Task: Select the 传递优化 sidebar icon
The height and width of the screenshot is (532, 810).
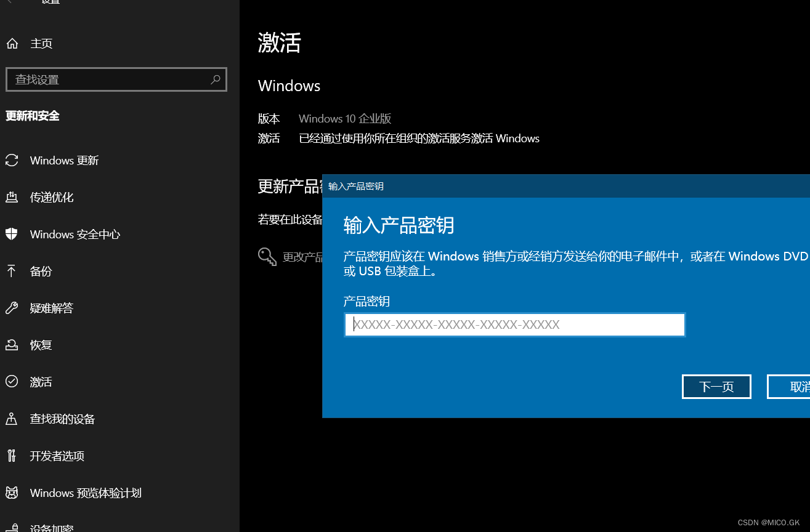Action: tap(12, 197)
